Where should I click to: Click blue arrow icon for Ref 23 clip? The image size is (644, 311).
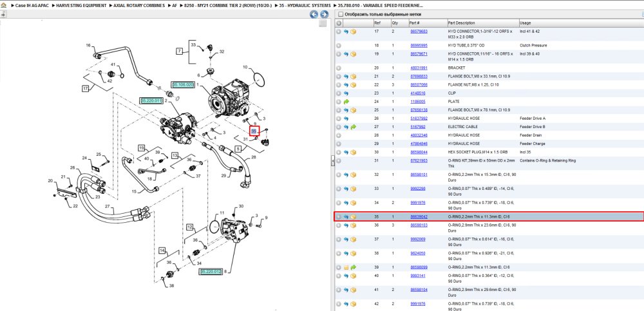click(346, 93)
